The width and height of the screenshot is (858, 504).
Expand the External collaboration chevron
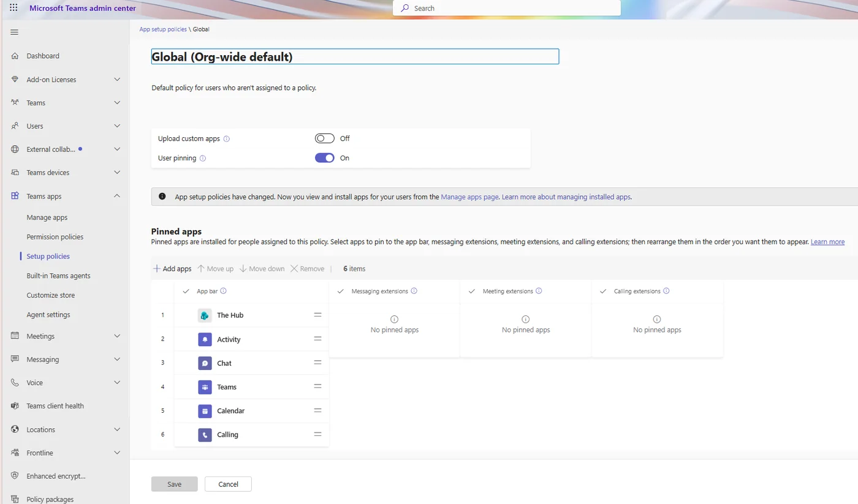click(117, 149)
